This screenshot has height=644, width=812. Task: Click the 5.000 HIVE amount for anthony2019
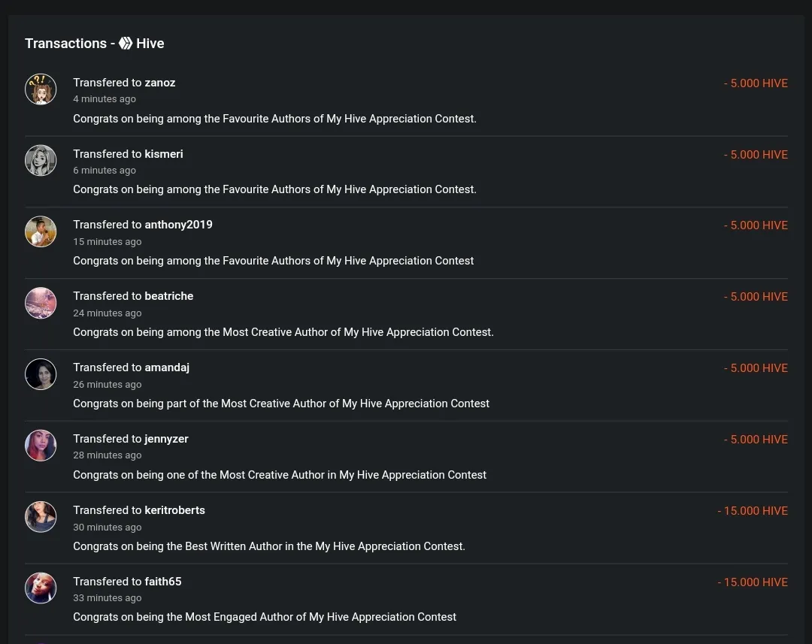coord(756,225)
